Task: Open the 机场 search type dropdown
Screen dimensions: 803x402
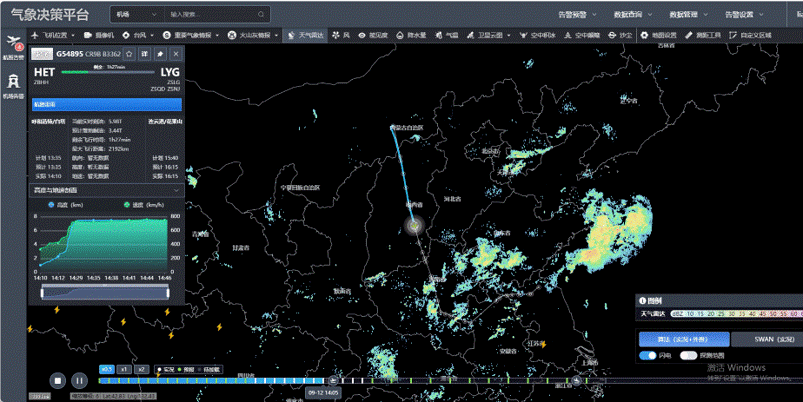Action: 135,15
